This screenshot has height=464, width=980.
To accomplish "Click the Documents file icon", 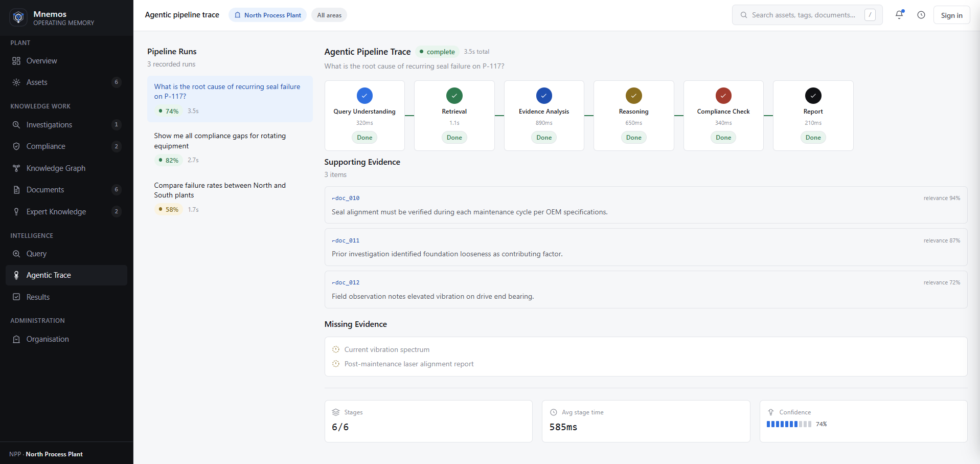I will 16,190.
